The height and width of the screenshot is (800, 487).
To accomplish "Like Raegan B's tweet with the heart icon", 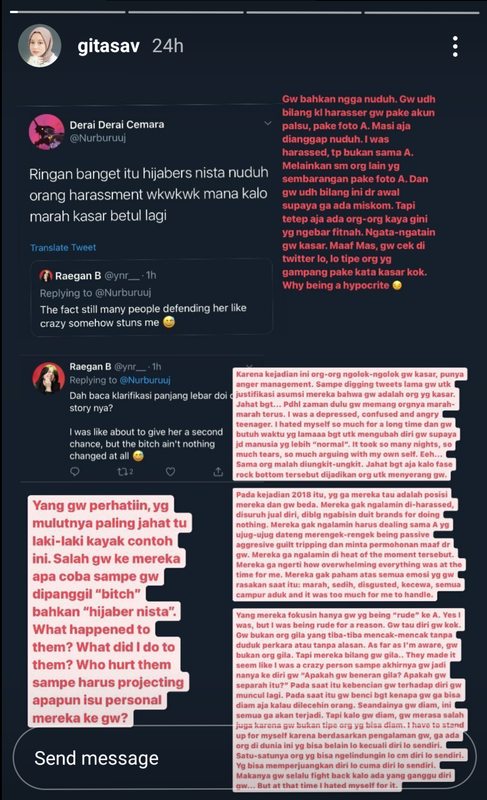I will [170, 471].
